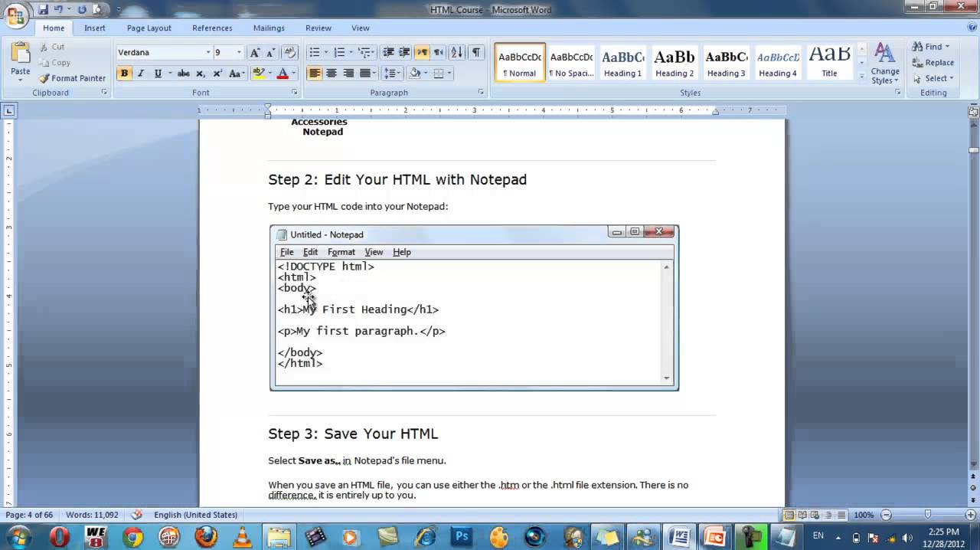Toggle Superscript formatting

tap(217, 74)
